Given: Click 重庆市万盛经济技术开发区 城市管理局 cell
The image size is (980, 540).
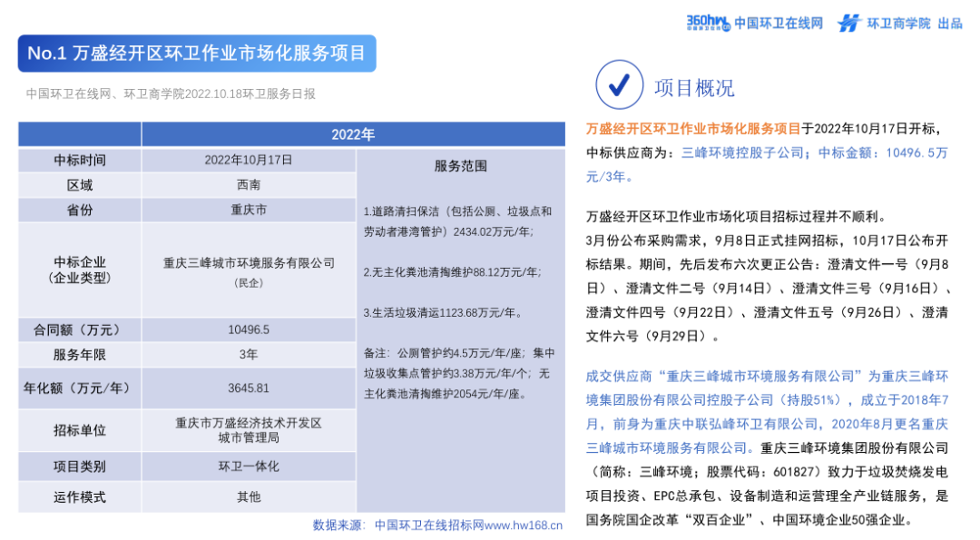Looking at the screenshot, I should (x=248, y=430).
